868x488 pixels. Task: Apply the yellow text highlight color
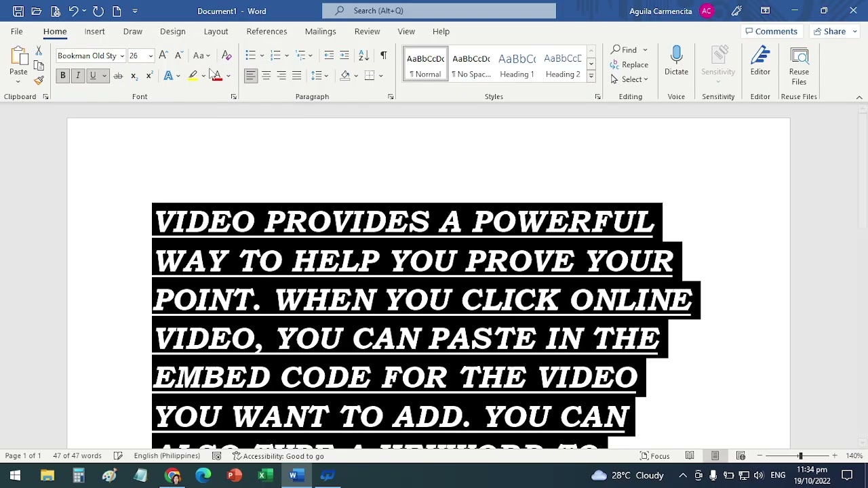tap(193, 76)
